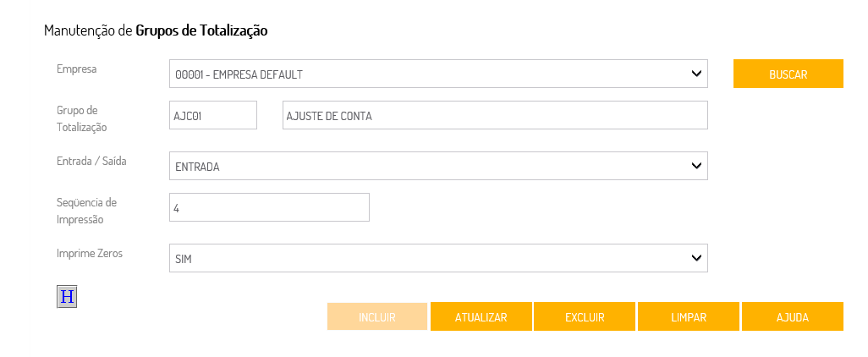
Task: Click the Grupo de Totalização field label
Action: point(82,118)
